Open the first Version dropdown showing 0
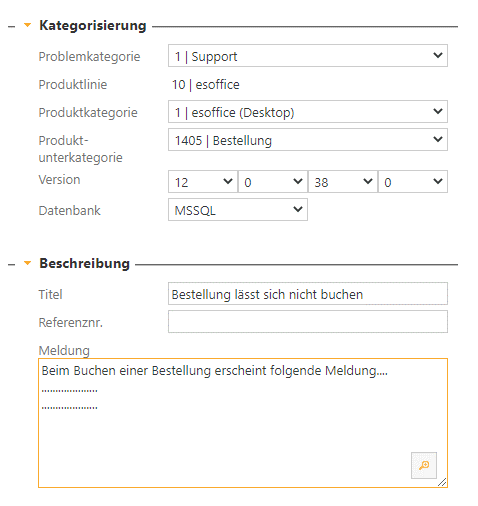Viewport: 478px width, 506px height. [273, 182]
